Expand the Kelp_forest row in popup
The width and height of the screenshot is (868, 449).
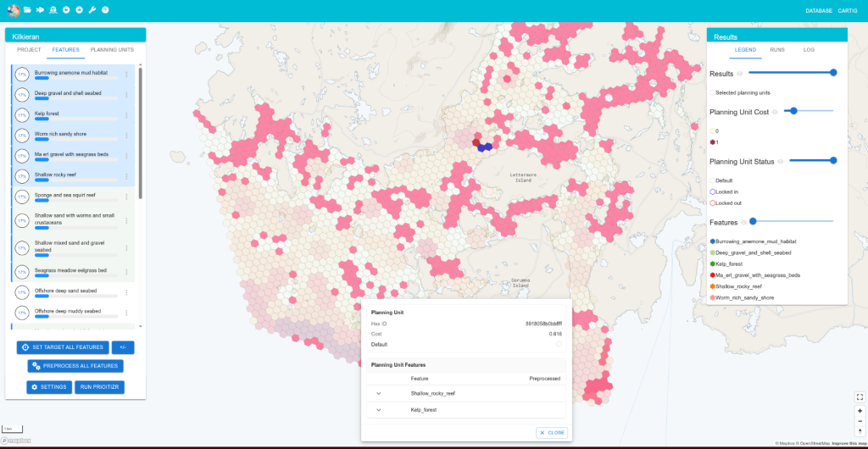pos(379,410)
